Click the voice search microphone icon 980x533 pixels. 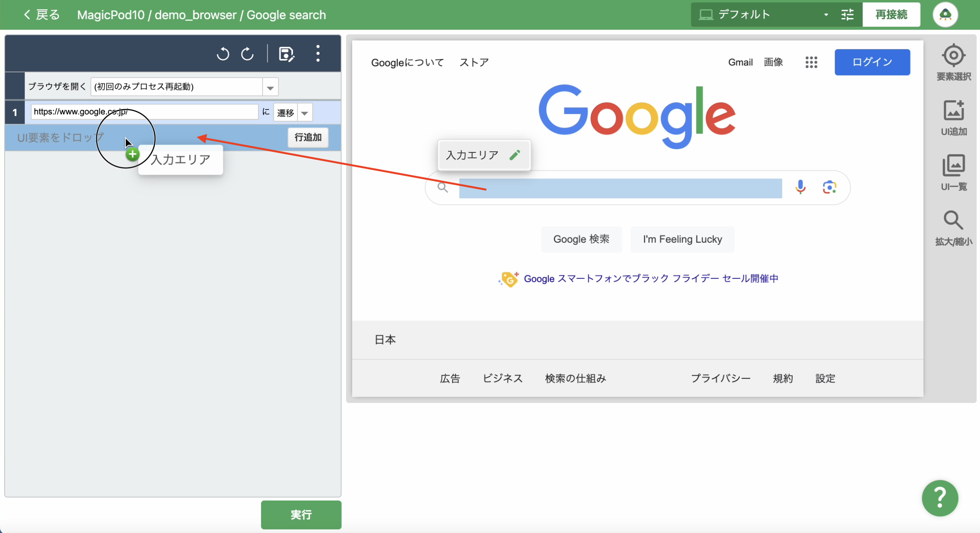point(800,187)
